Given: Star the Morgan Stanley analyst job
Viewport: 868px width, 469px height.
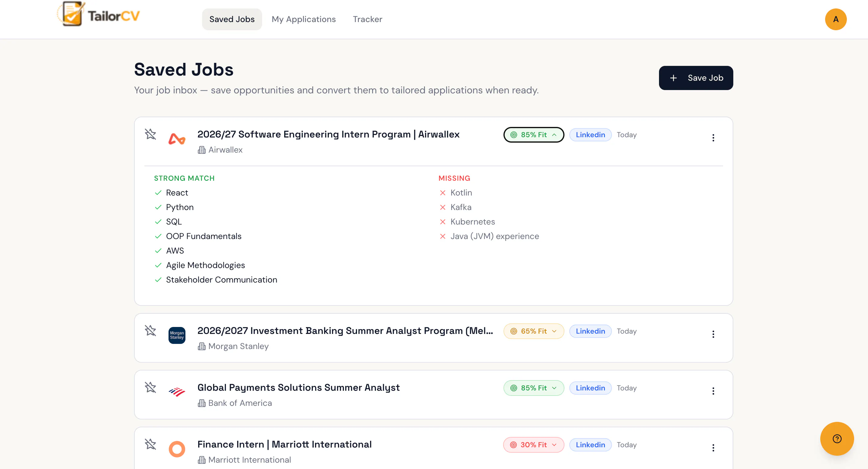Looking at the screenshot, I should click(x=150, y=331).
